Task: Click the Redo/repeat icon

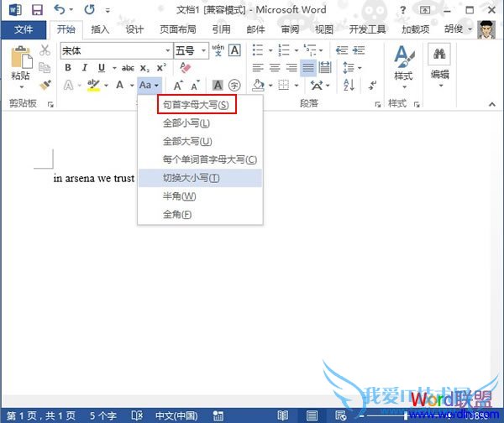Action: (x=89, y=9)
